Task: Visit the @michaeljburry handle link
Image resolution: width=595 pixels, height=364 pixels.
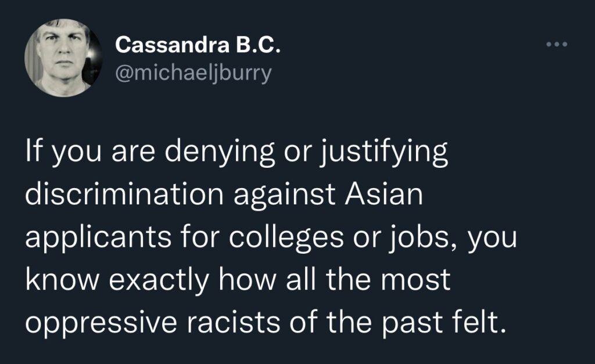Action: click(x=194, y=74)
